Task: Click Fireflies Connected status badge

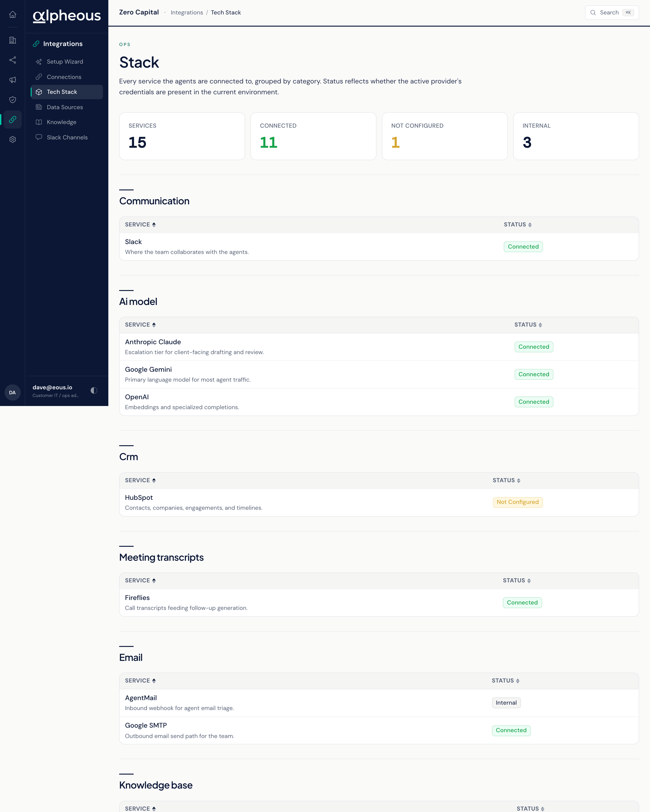Action: coord(522,603)
